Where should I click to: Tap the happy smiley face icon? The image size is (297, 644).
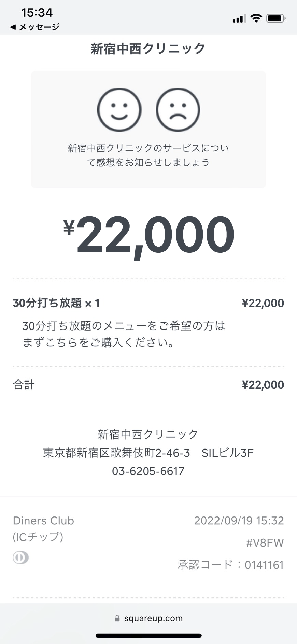coord(119,110)
